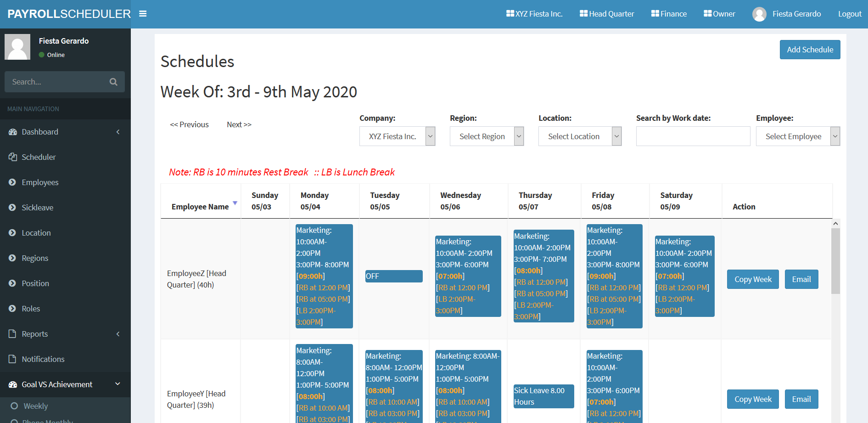Click the Fiesta Gerardo top bar name
Image resolution: width=868 pixels, height=423 pixels.
[796, 14]
